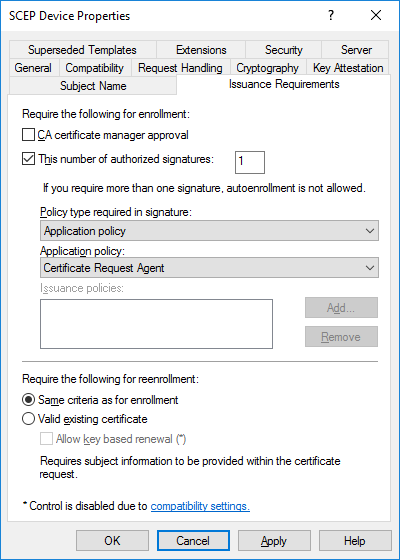Uncheck the authorized signatures checkbox
This screenshot has height=560, width=400.
[x=29, y=159]
